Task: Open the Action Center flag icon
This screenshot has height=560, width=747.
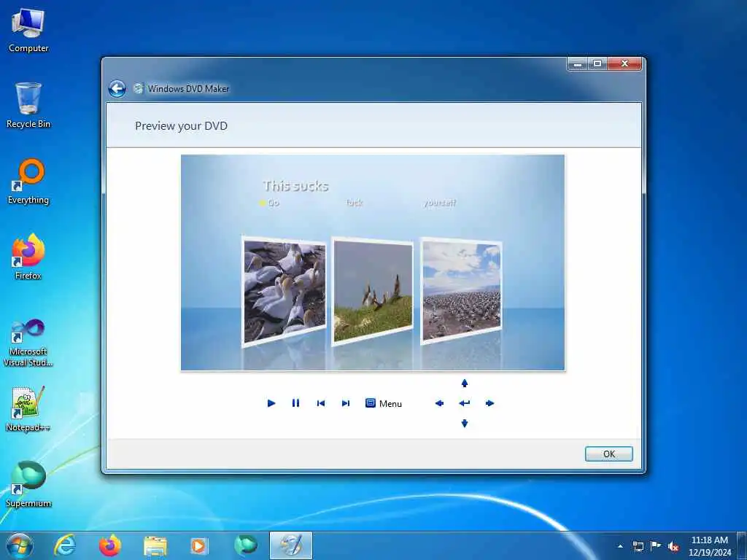Action: pyautogui.click(x=656, y=546)
